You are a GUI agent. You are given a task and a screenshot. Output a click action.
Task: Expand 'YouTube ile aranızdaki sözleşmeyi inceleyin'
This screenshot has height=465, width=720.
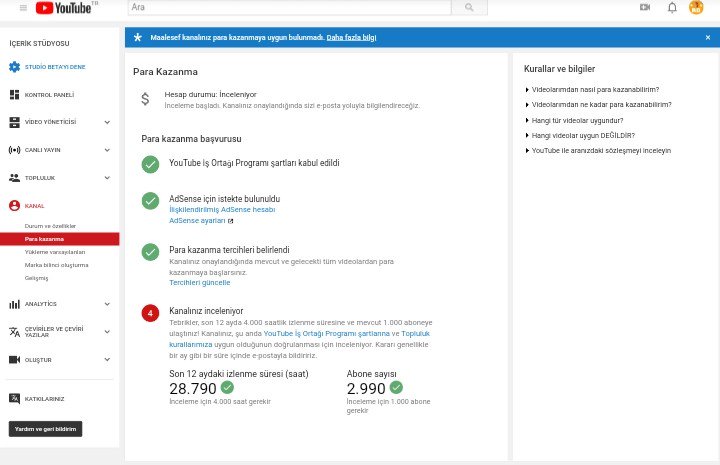pyautogui.click(x=598, y=151)
